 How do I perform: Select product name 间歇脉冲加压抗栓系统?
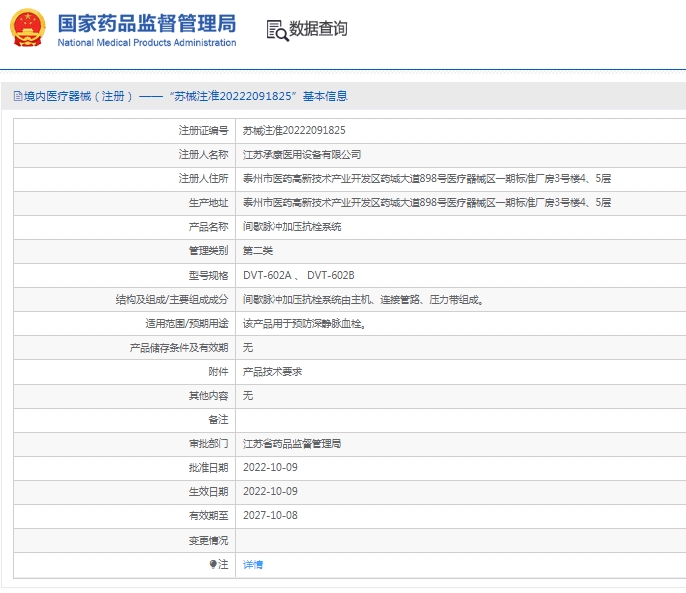[292, 227]
